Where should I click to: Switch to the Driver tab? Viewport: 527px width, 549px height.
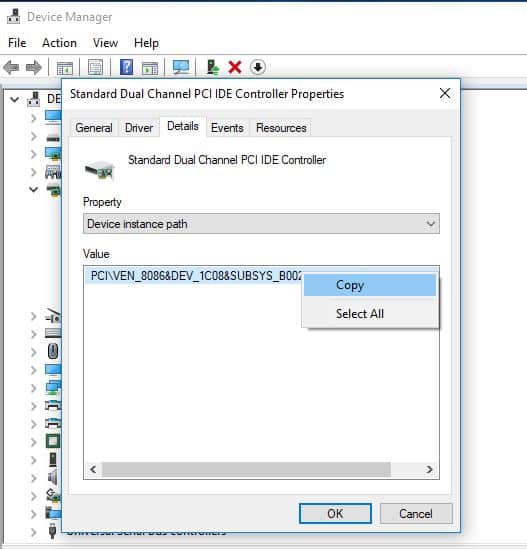point(139,128)
